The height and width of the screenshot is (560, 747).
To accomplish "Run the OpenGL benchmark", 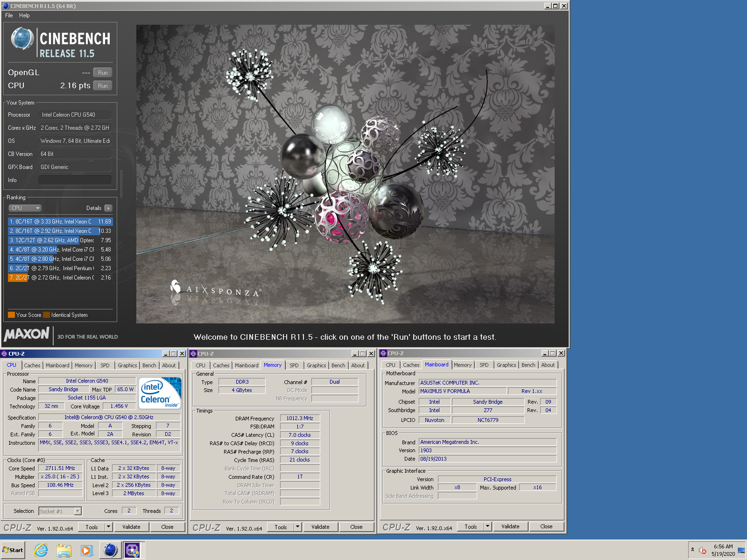I will [x=103, y=73].
